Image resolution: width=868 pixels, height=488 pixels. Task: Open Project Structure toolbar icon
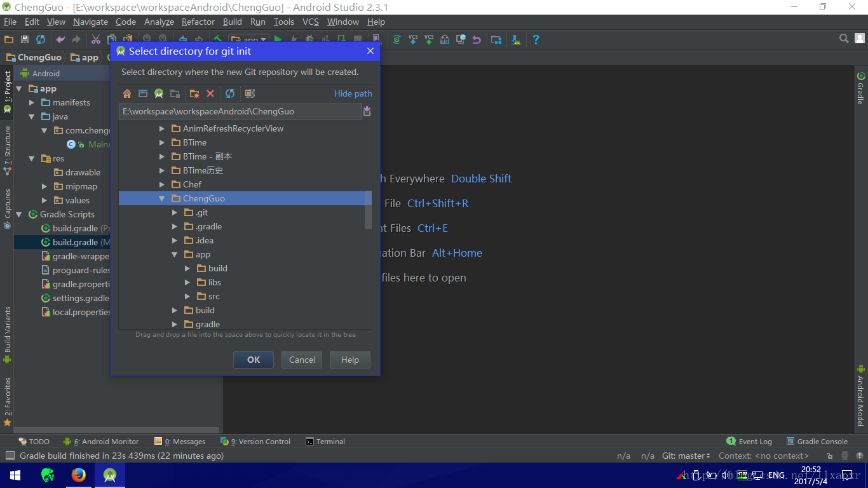point(496,39)
